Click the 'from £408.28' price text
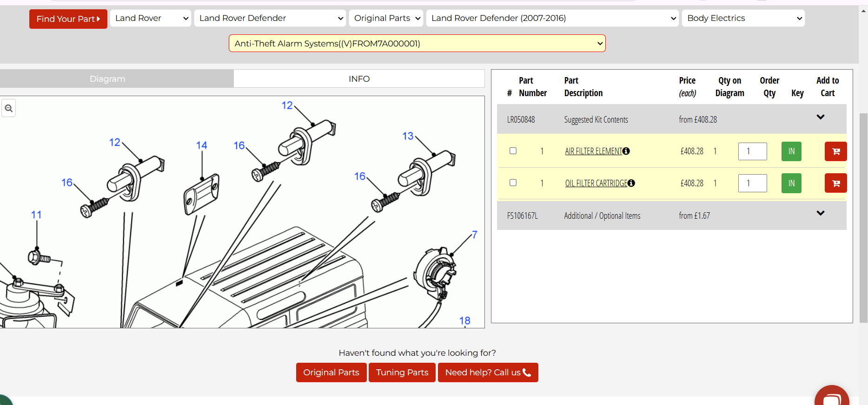 coord(698,119)
